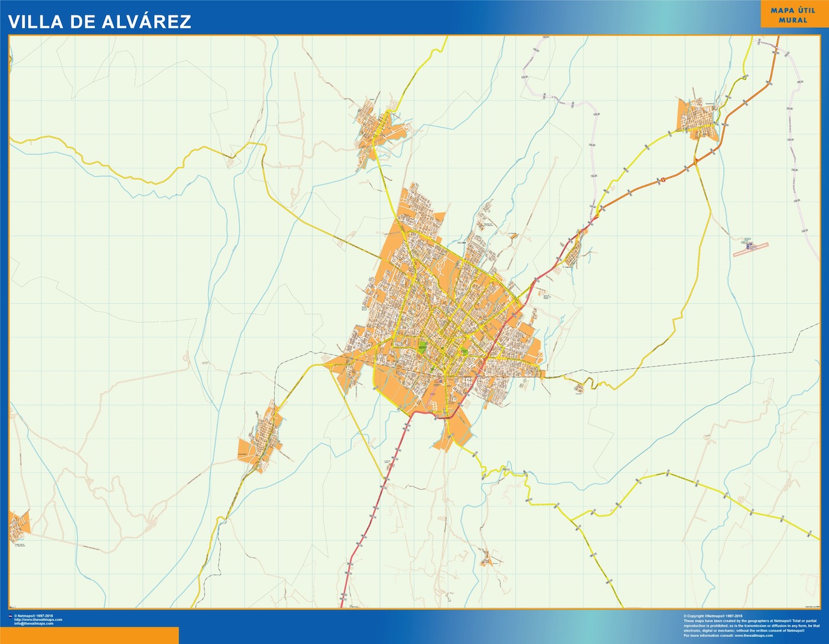Open www.thewallmaps.com in the copyright notice
Viewport: 829px width, 644px height.
pos(756,635)
